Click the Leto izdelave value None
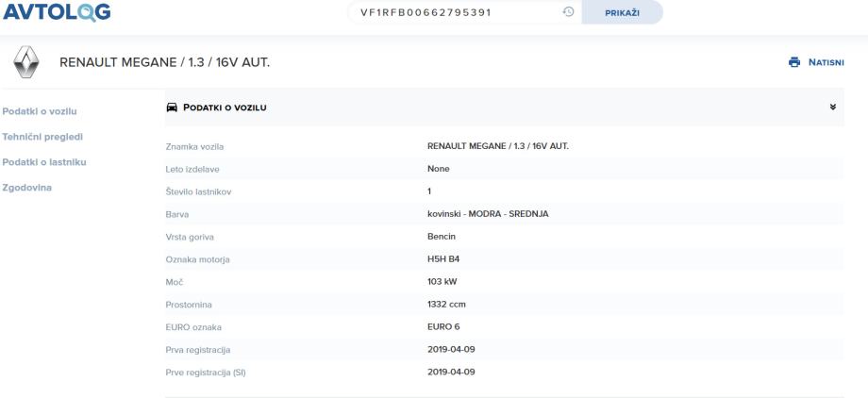This screenshot has width=868, height=398. pos(439,169)
